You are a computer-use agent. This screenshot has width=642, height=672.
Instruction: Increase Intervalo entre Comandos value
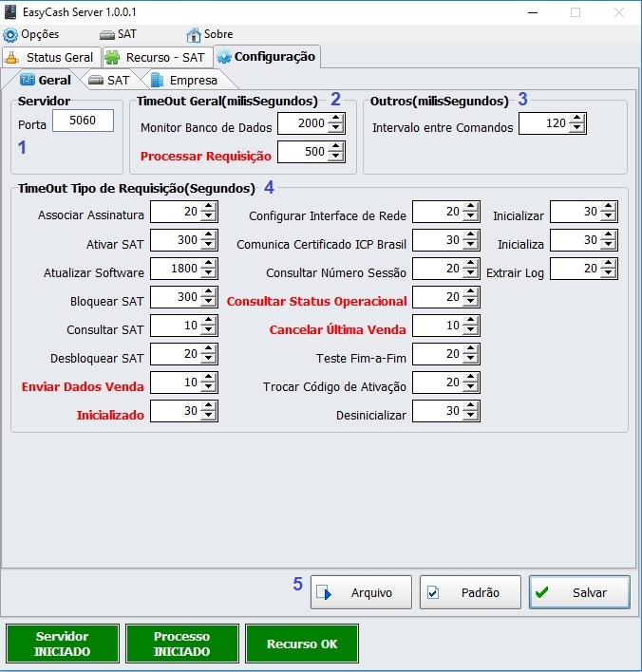tap(577, 119)
